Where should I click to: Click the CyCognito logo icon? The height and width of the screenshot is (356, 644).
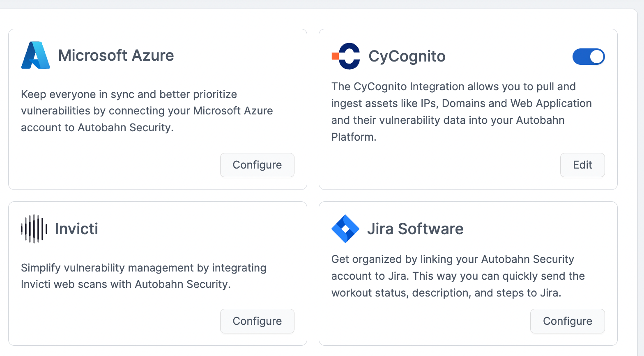346,56
